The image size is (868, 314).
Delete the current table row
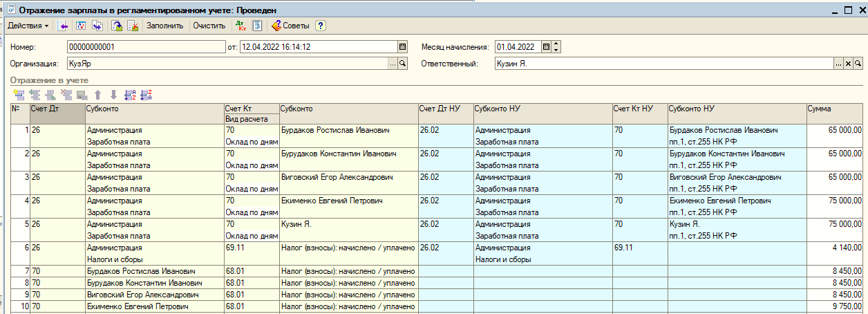tap(66, 95)
